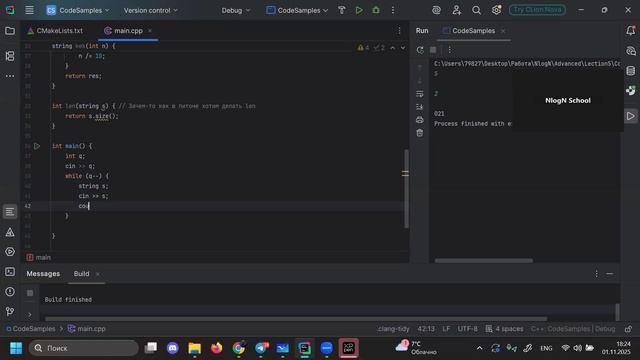The height and width of the screenshot is (360, 640).
Task: Open the Terminal tool window
Action: tap(10, 272)
